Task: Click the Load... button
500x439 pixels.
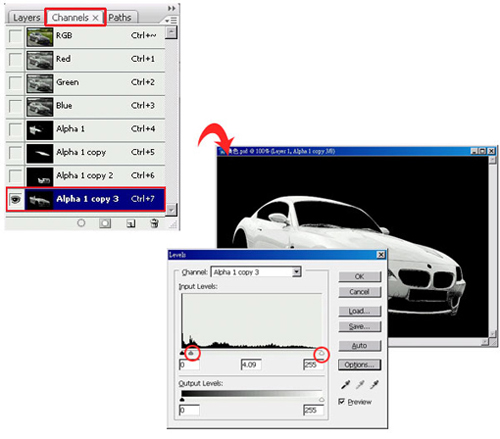Action: [x=359, y=311]
